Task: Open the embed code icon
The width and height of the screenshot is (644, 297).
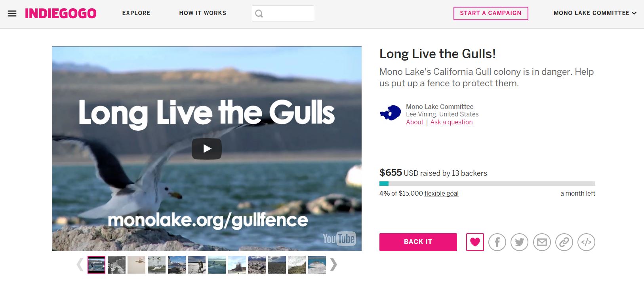Action: click(586, 242)
